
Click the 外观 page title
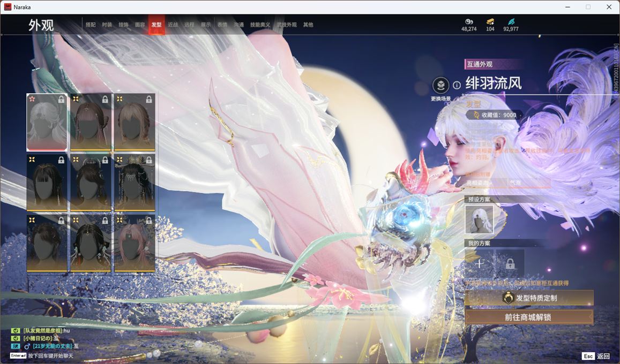[x=41, y=25]
